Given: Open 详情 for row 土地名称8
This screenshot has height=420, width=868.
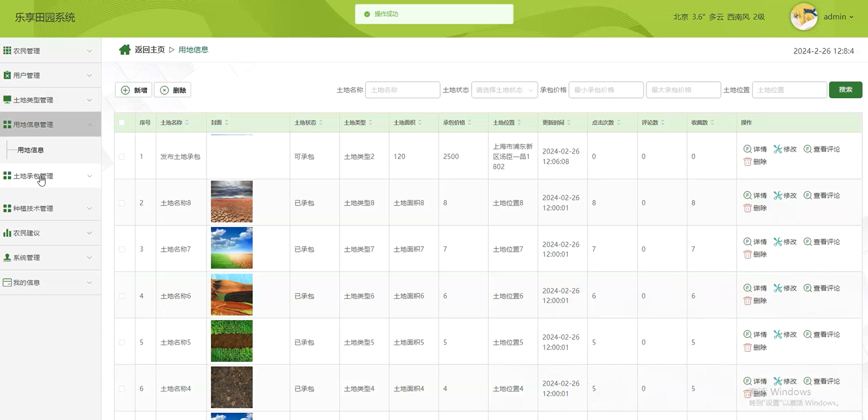Looking at the screenshot, I should point(755,195).
